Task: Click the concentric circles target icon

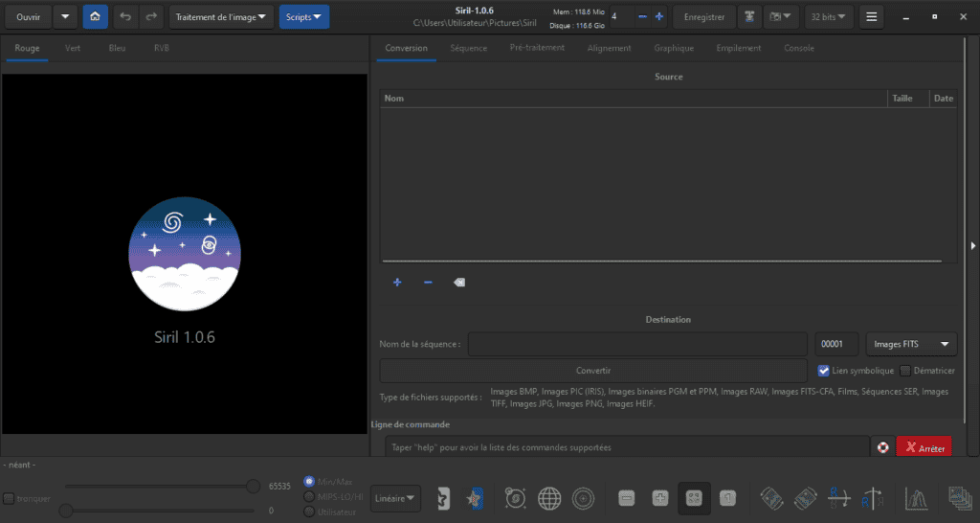Action: pyautogui.click(x=583, y=499)
